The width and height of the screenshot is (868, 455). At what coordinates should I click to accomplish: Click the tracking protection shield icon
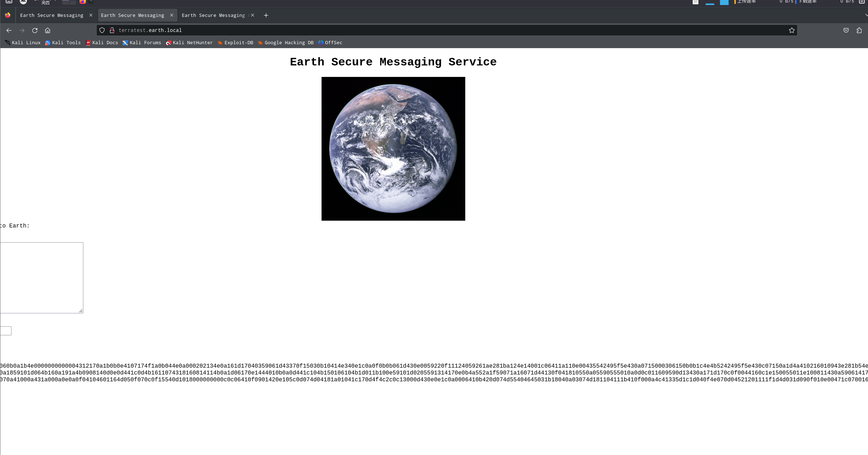click(102, 30)
